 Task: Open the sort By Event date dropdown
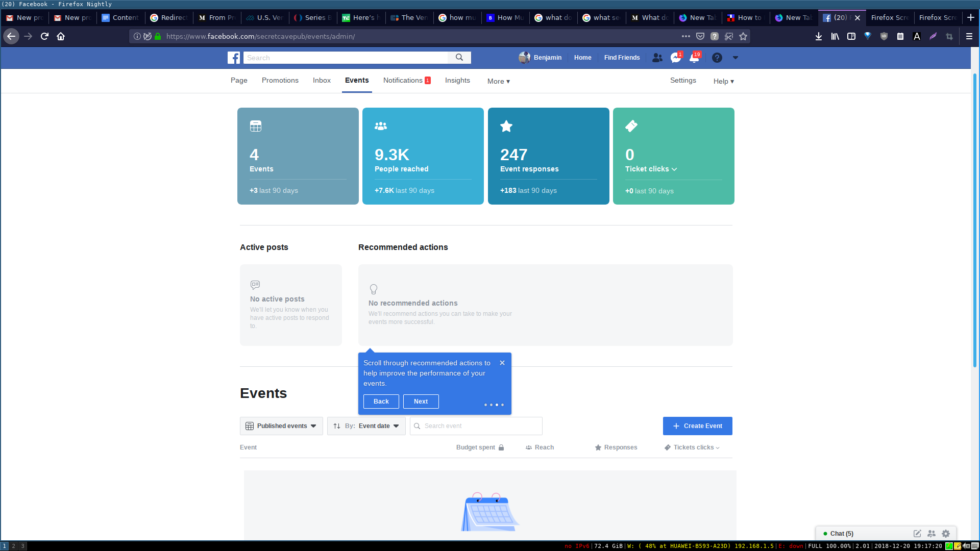coord(366,426)
